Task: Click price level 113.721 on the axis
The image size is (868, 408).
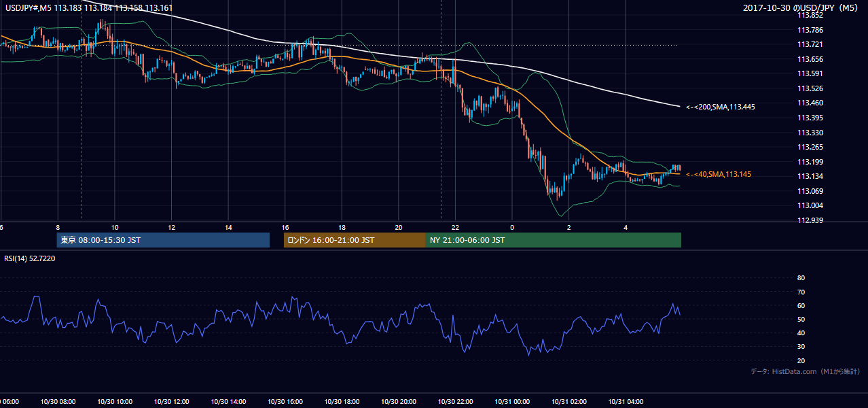Action: [810, 44]
